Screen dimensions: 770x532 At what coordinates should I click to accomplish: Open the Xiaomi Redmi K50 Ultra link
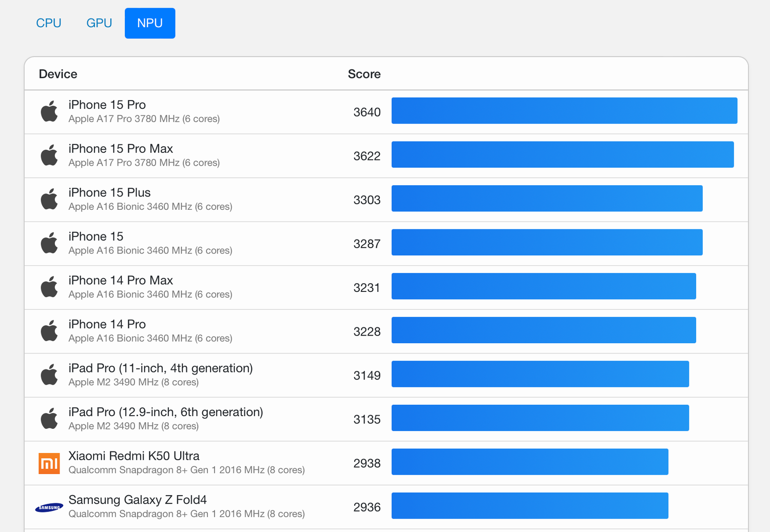click(x=134, y=456)
